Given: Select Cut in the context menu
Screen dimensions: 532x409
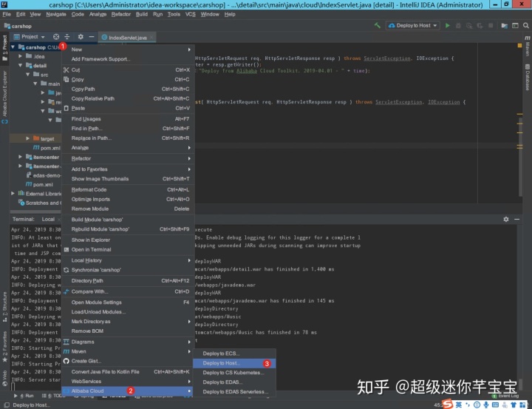Looking at the screenshot, I should 128,70.
